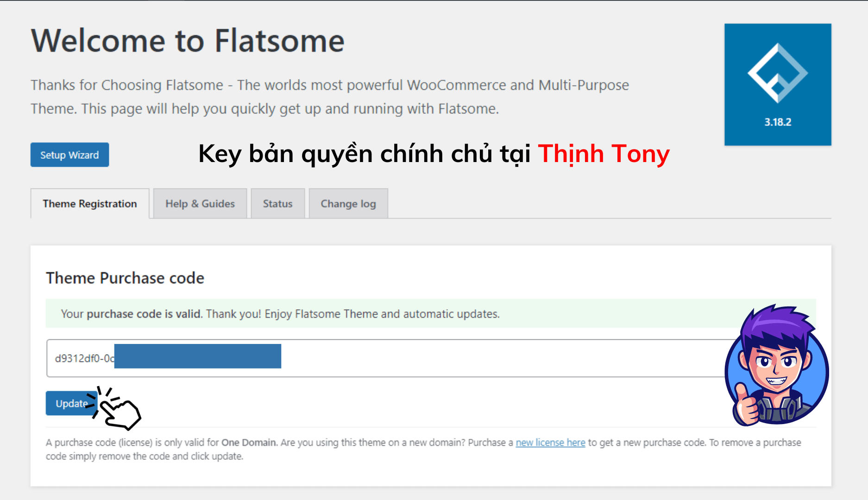This screenshot has height=500, width=868.
Task: Click the One Domain bold text
Action: [x=249, y=443]
